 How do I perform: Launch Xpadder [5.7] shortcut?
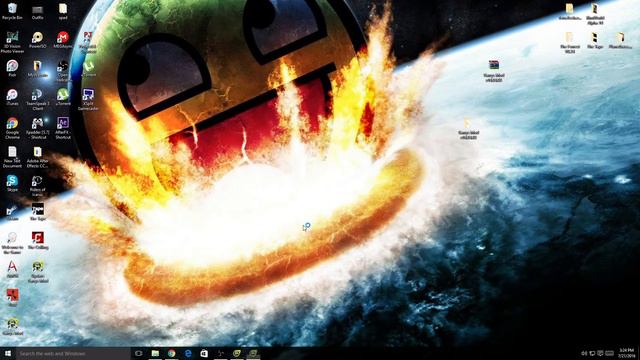pos(37,129)
